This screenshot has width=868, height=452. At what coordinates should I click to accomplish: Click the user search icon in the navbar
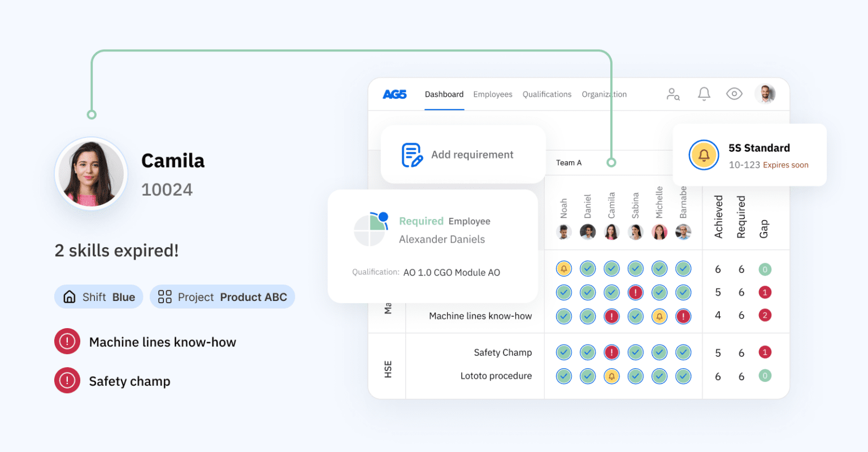pos(673,94)
